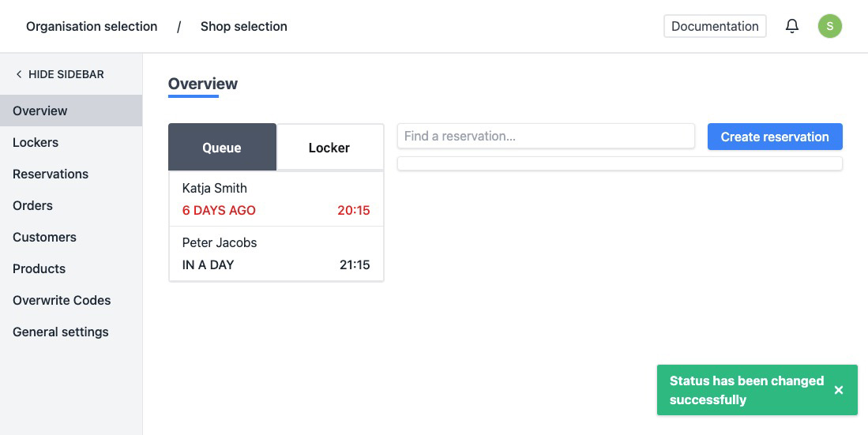Go to Organisation selection breadcrumb
The height and width of the screenshot is (435, 868).
tap(92, 26)
